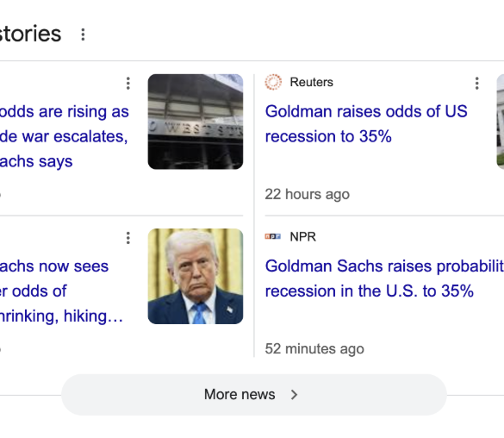The height and width of the screenshot is (438, 504).
Task: Click the "22 hours ago" timestamp
Action: pyautogui.click(x=307, y=194)
